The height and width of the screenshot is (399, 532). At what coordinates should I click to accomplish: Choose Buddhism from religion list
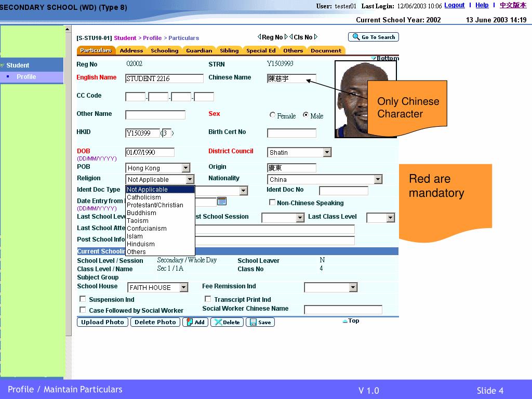tap(160, 212)
